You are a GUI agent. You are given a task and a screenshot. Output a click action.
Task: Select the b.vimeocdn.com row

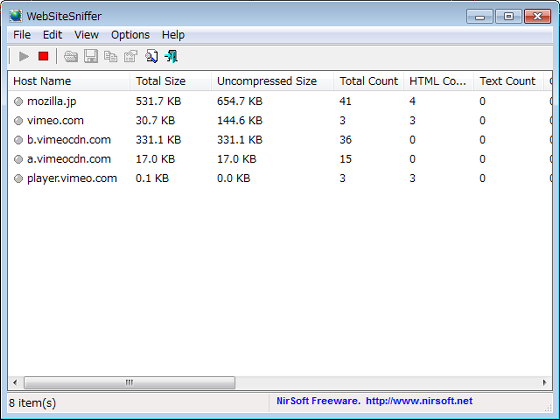click(280, 140)
